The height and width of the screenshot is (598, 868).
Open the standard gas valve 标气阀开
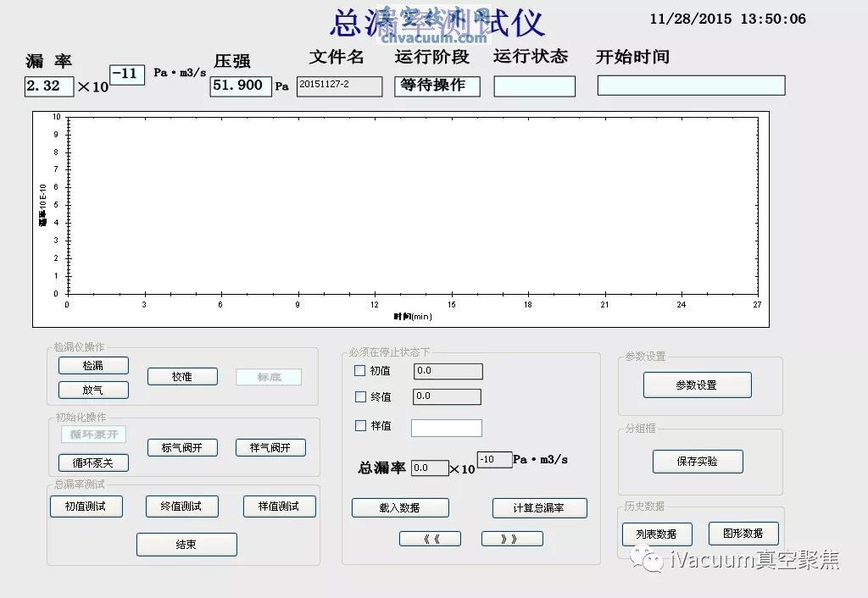(x=181, y=447)
